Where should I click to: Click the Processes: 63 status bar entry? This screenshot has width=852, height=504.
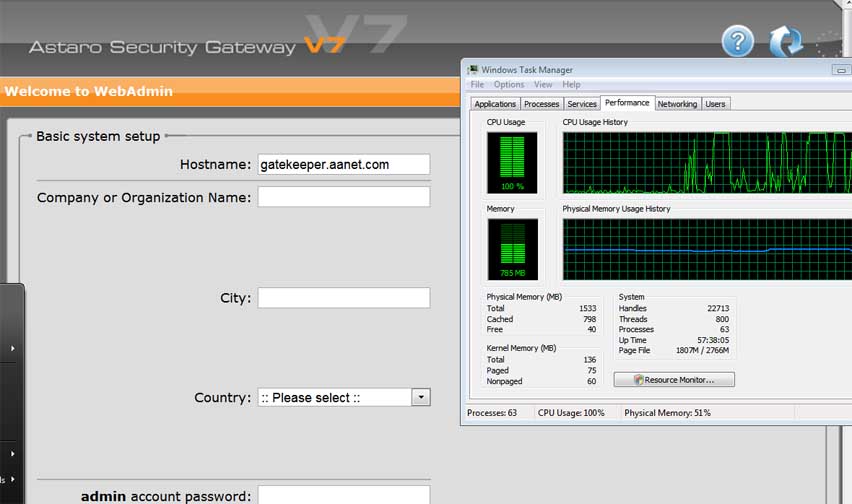(492, 413)
